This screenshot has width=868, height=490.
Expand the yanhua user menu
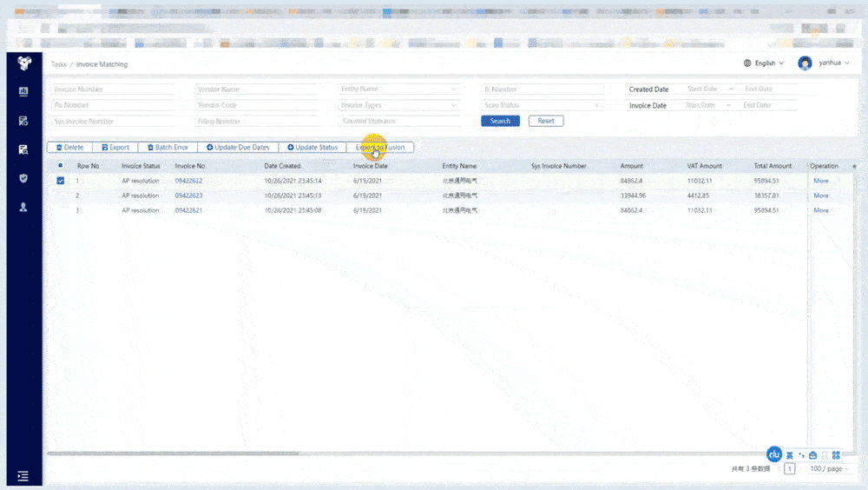coord(834,63)
